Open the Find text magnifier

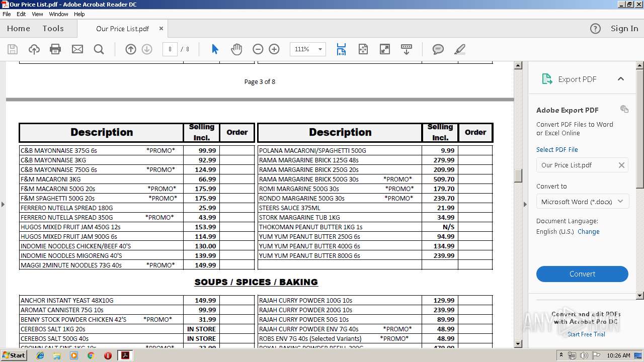coord(99,49)
